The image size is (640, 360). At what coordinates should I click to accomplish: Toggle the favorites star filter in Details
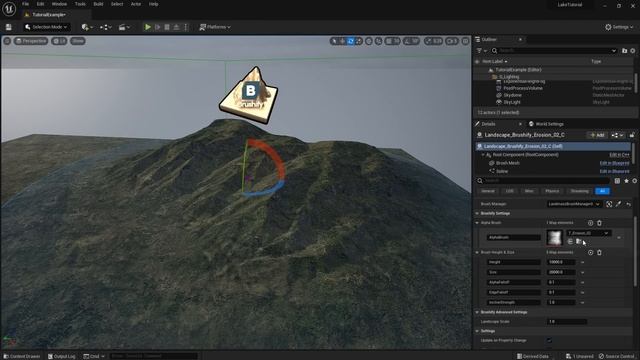(626, 180)
